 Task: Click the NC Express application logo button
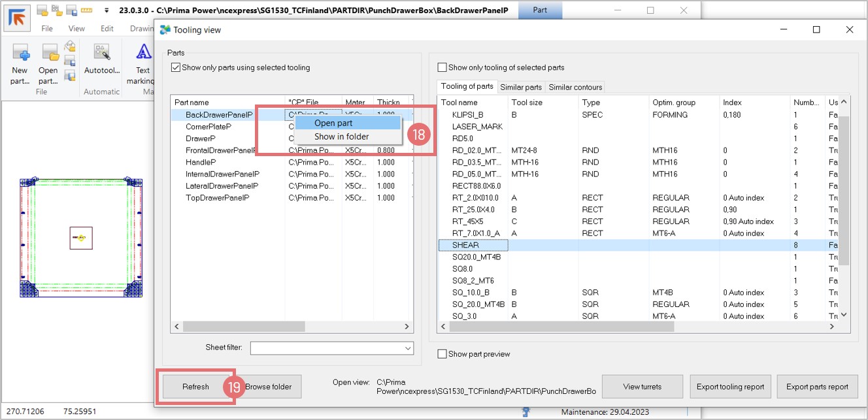17,17
